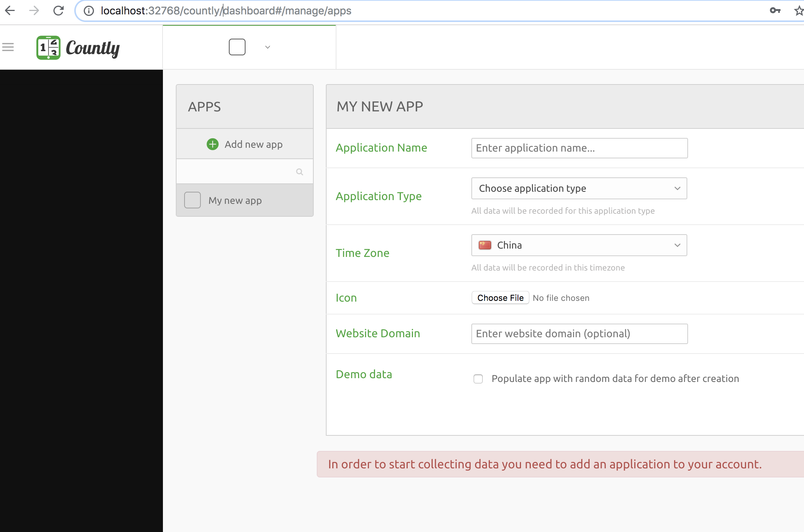Click the 'Populate app with random data' label
Screen dimensions: 804x532
point(615,379)
